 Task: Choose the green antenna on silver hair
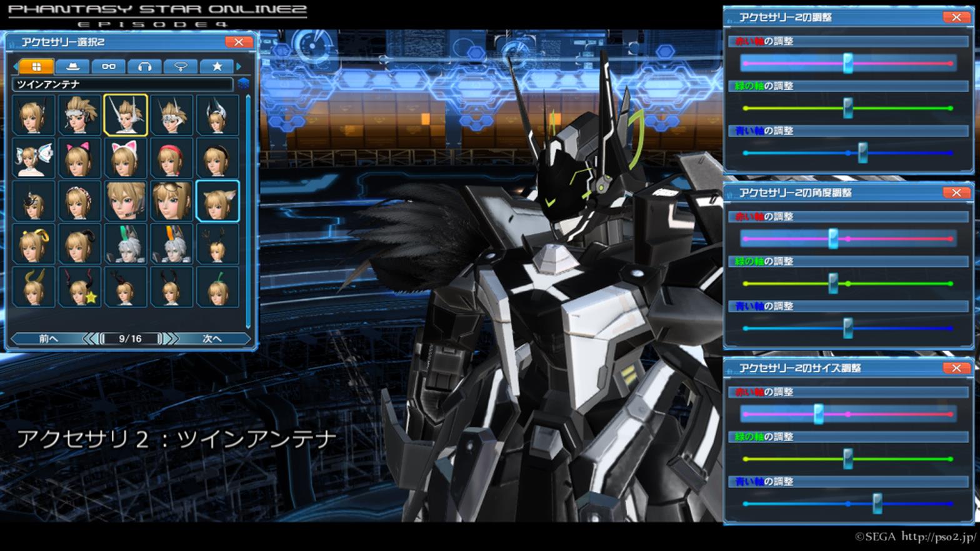[x=126, y=244]
